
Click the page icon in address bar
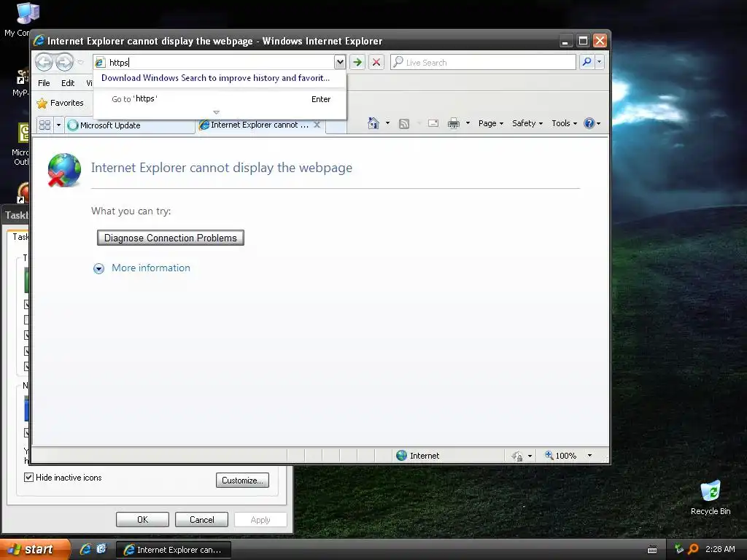click(99, 63)
